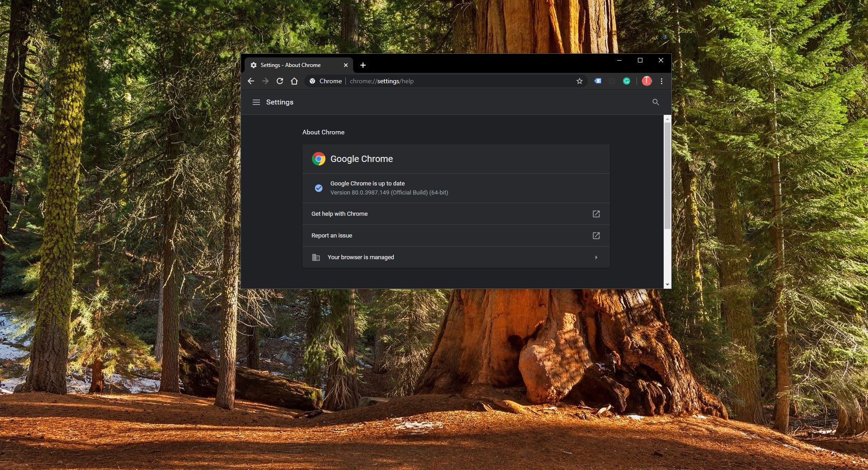Image resolution: width=868 pixels, height=470 pixels.
Task: Click the external link icon next to Report an issue
Action: [x=597, y=236]
